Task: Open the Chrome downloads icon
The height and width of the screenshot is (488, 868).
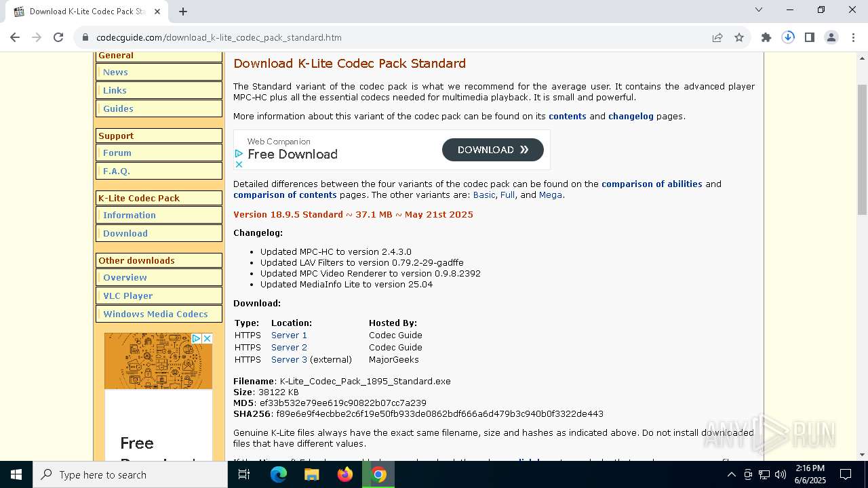Action: point(788,37)
